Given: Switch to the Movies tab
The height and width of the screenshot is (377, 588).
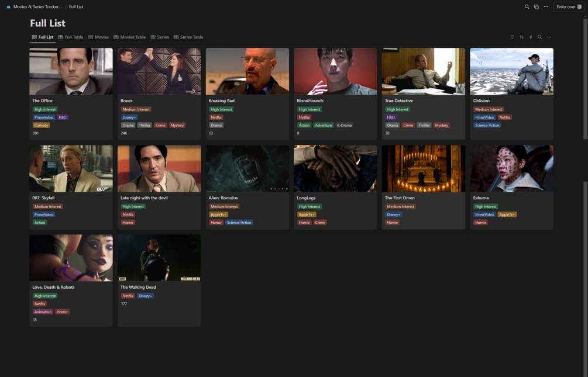Looking at the screenshot, I should (98, 37).
